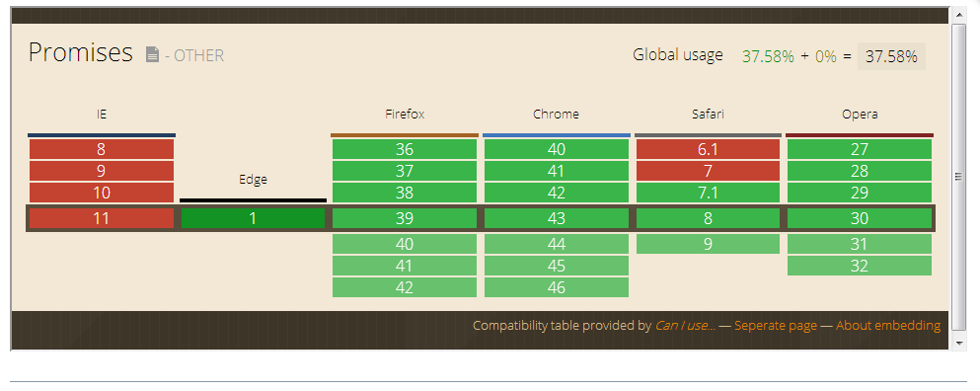The height and width of the screenshot is (391, 980).
Task: Select the Safari 9 future version cell
Action: [x=709, y=244]
